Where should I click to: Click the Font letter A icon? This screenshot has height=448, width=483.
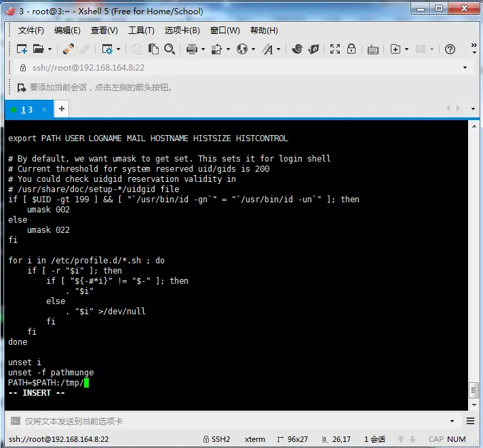pos(267,49)
